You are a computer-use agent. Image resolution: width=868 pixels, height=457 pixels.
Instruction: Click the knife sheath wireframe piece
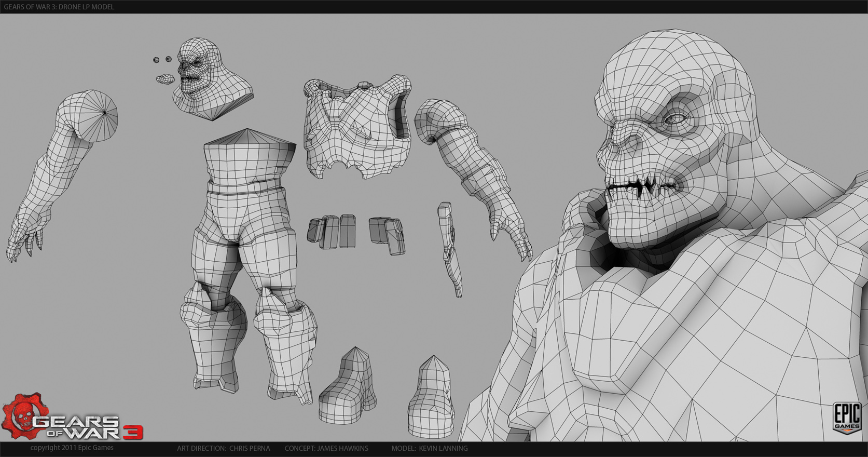pyautogui.click(x=449, y=249)
